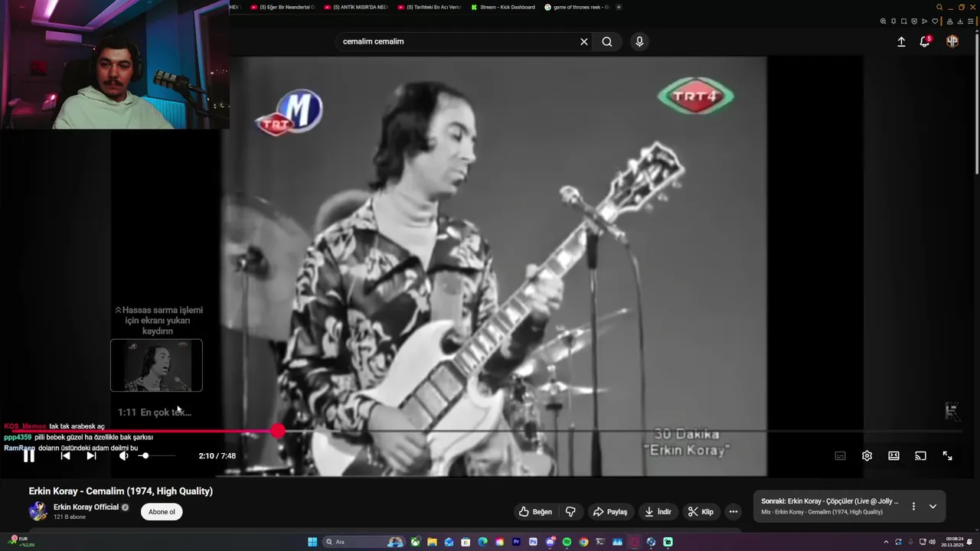
Task: Share the video with Paylaş
Action: 610,512
